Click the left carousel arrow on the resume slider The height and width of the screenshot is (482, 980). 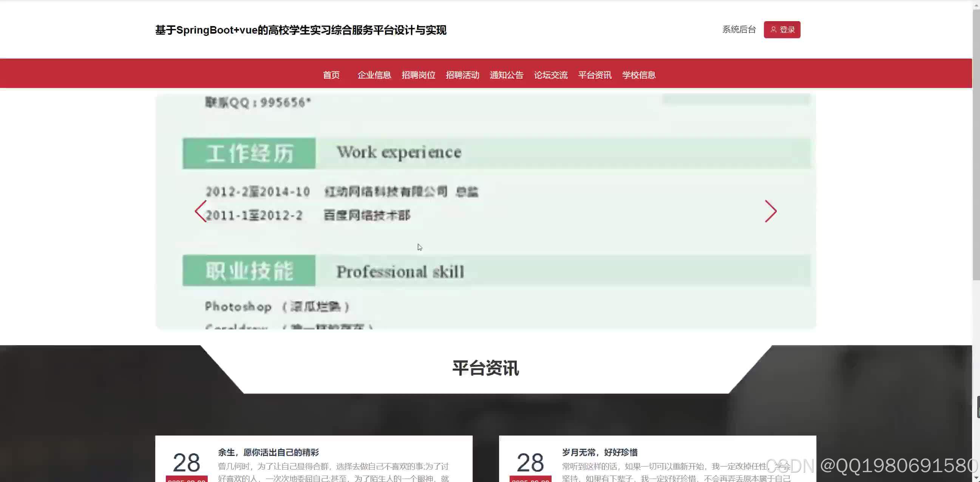pos(201,212)
